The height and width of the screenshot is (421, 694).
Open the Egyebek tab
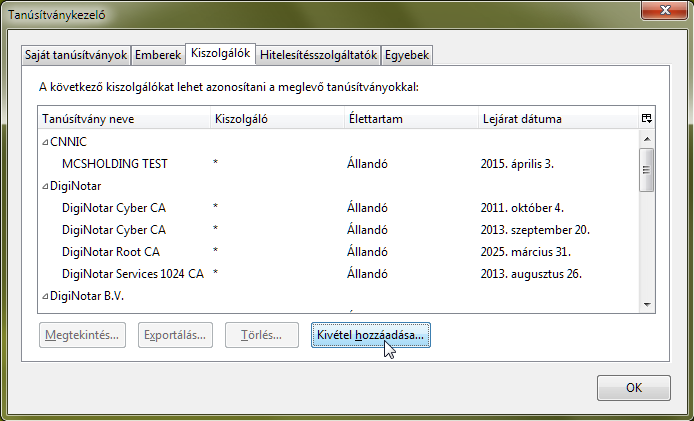(x=407, y=55)
